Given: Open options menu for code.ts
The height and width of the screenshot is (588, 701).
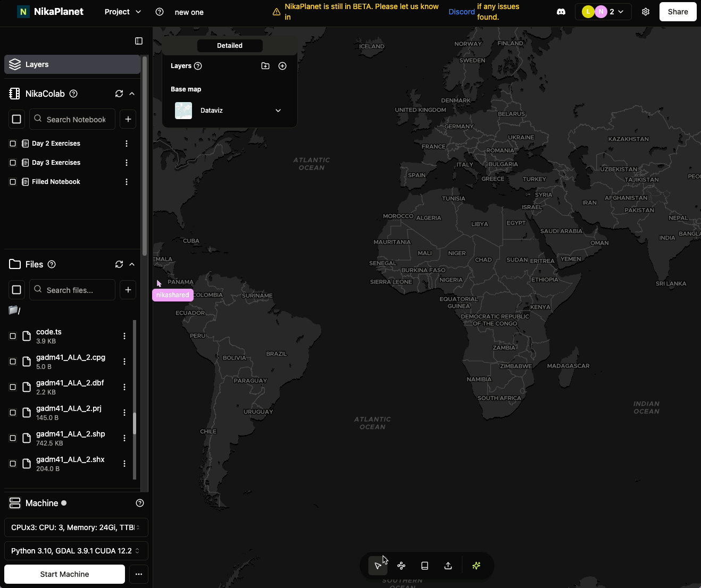Looking at the screenshot, I should pyautogui.click(x=124, y=336).
